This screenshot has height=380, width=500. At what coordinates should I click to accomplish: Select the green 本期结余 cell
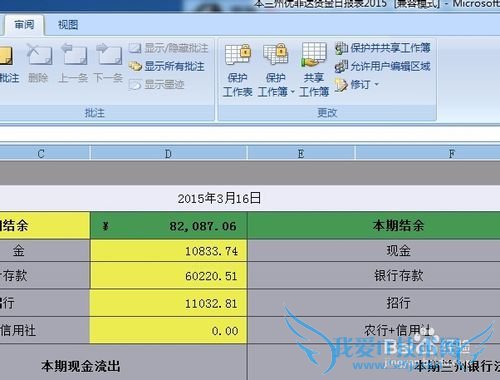374,226
